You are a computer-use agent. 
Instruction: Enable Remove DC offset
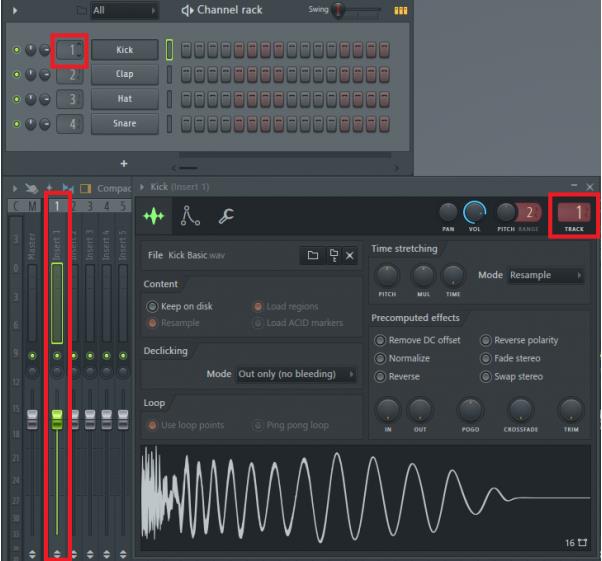click(x=380, y=340)
